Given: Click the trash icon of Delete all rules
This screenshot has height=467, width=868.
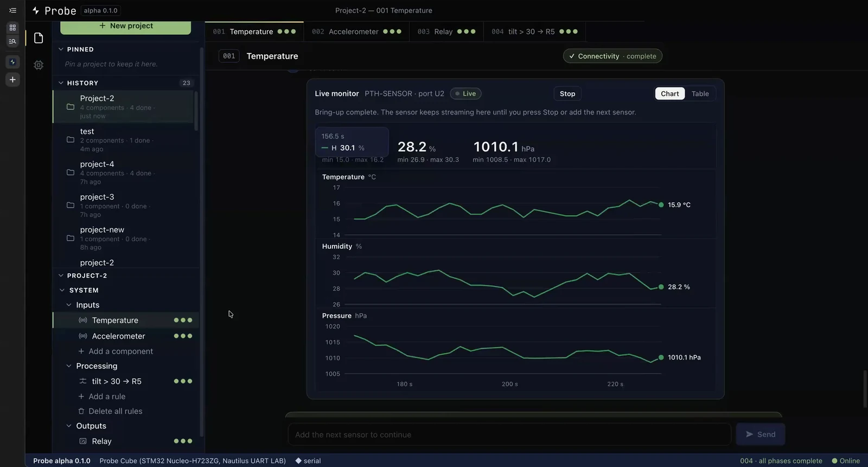Looking at the screenshot, I should click(x=81, y=411).
